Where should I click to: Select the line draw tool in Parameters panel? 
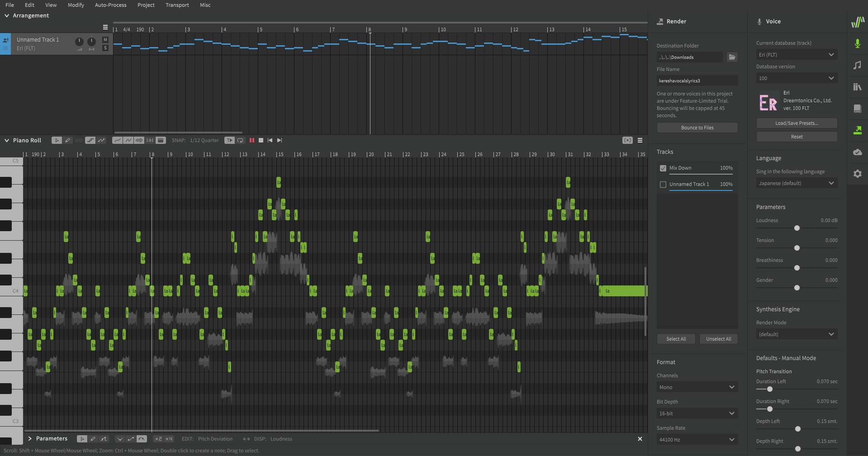[104, 439]
